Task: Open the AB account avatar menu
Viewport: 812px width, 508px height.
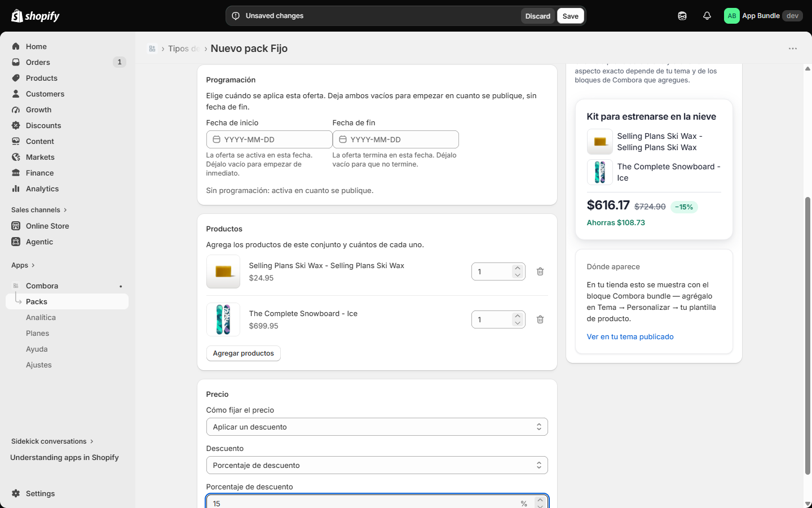Action: [x=731, y=16]
